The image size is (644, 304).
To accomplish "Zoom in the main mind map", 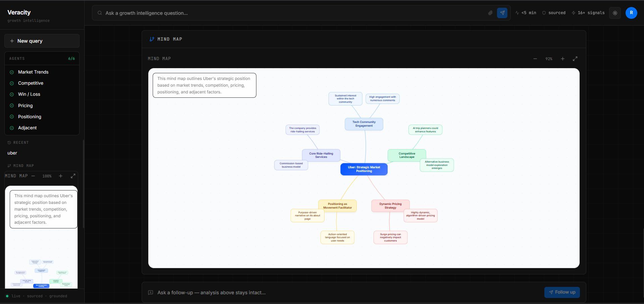I will click(x=562, y=59).
